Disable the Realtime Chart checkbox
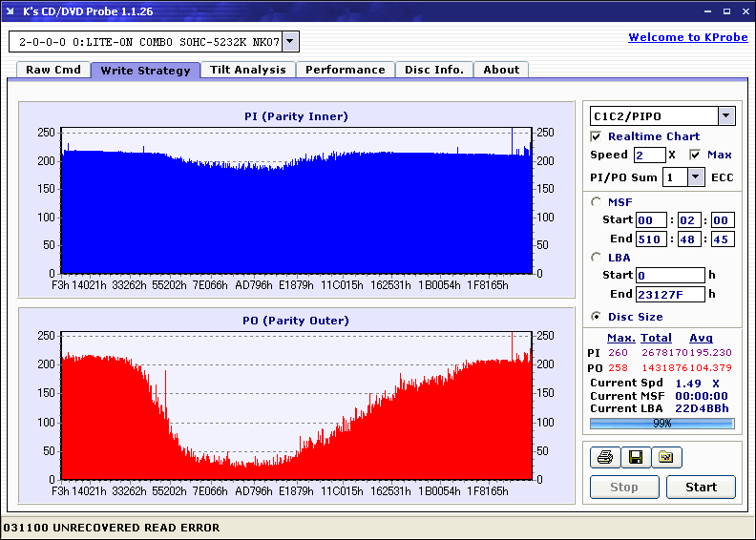This screenshot has width=756, height=540. tap(598, 136)
